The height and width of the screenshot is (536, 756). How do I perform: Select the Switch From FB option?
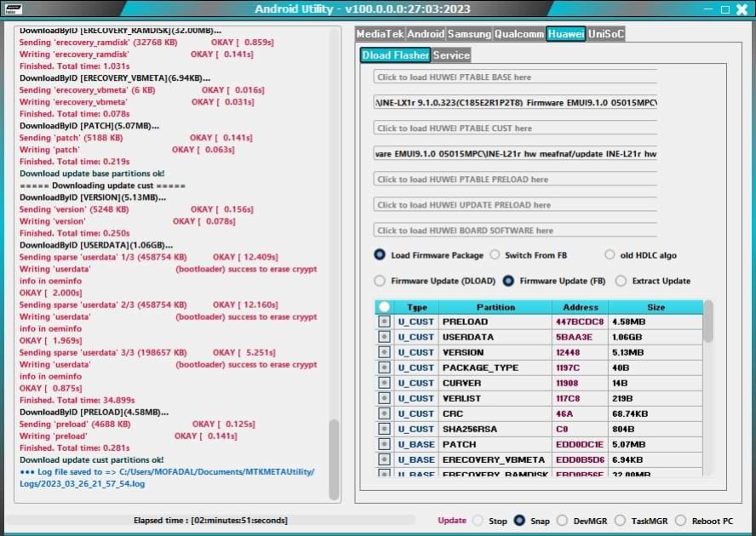494,255
